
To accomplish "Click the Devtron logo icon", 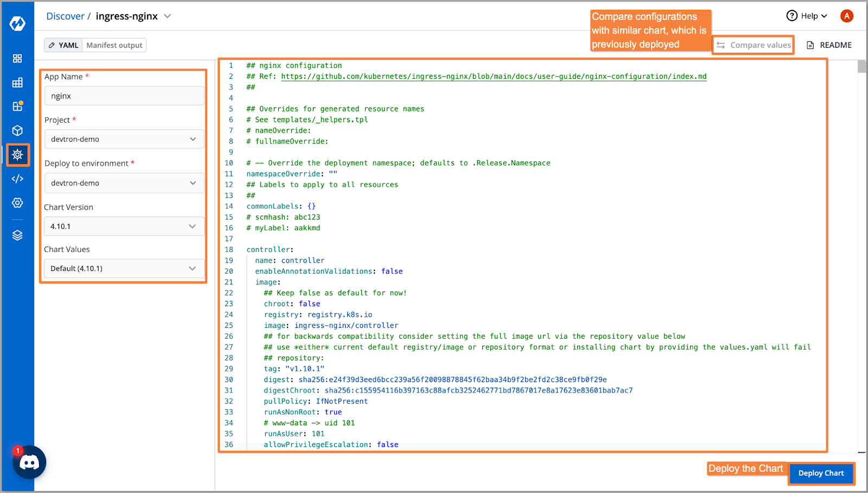I will click(17, 23).
